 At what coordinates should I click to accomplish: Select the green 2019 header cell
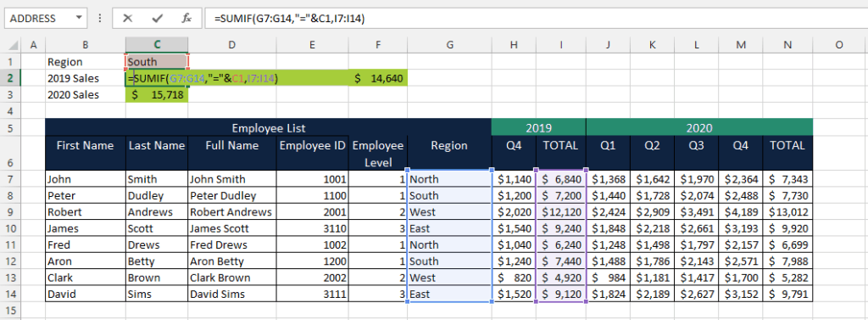pyautogui.click(x=538, y=128)
